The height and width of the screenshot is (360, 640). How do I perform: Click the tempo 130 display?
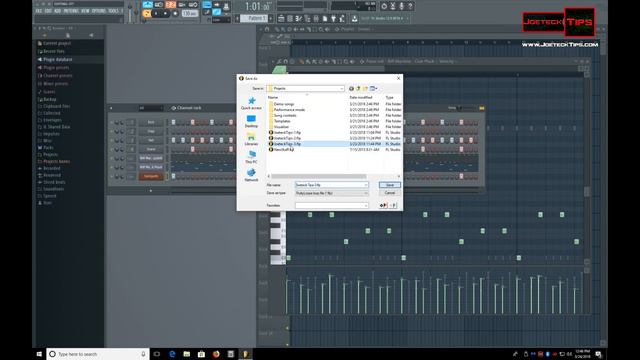(x=189, y=13)
